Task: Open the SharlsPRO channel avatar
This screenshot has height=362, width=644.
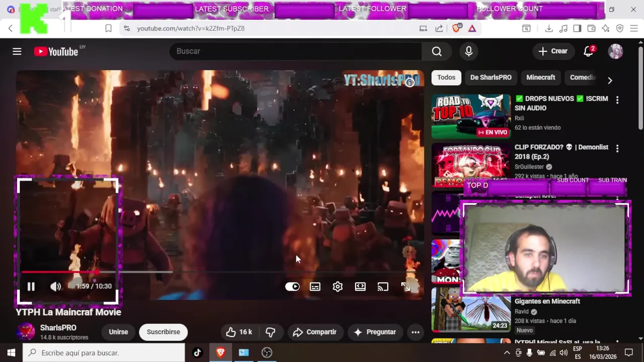Action: [x=26, y=332]
